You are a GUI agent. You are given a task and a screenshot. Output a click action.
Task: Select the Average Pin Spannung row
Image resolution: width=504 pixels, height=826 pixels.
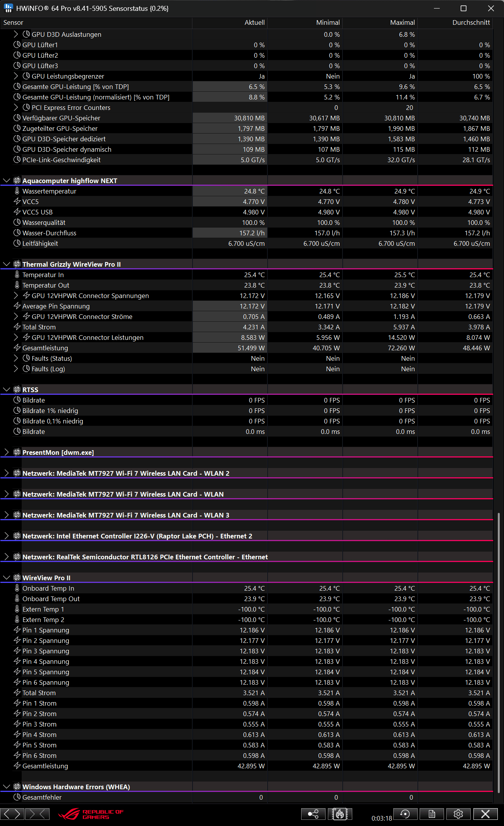(246, 306)
